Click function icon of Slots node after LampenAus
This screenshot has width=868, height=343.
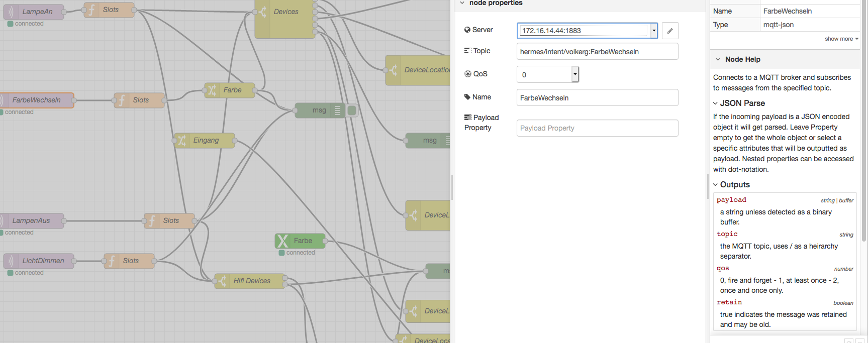152,220
